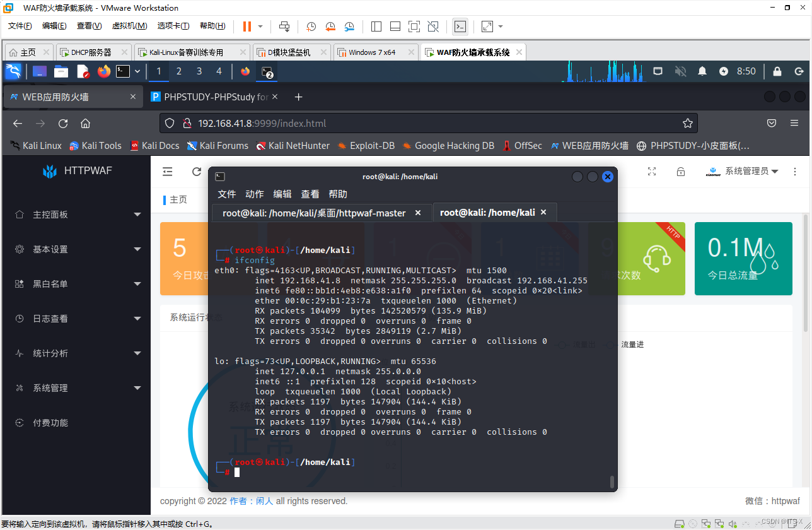
Task: Toggle the VMware library sidebar view
Action: point(376,26)
